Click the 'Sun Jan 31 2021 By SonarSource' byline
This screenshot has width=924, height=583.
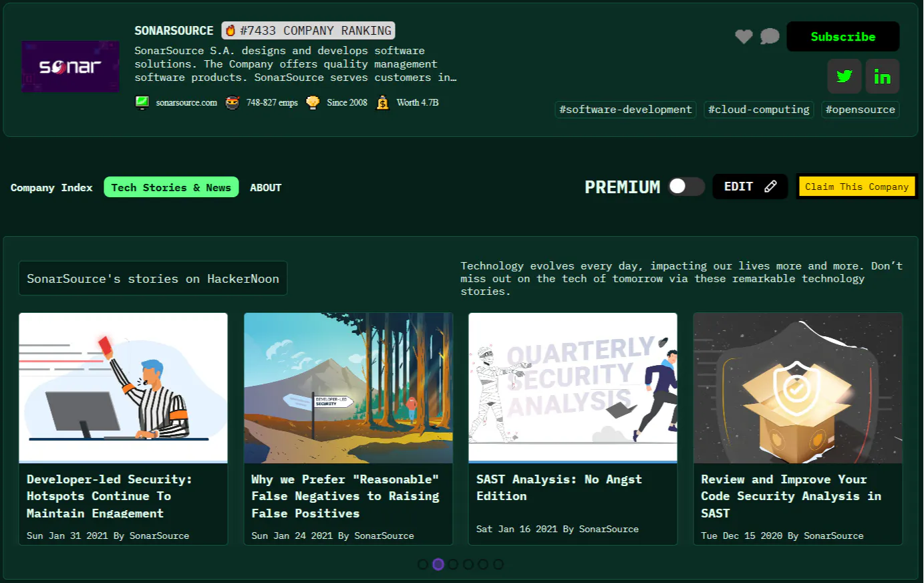108,536
